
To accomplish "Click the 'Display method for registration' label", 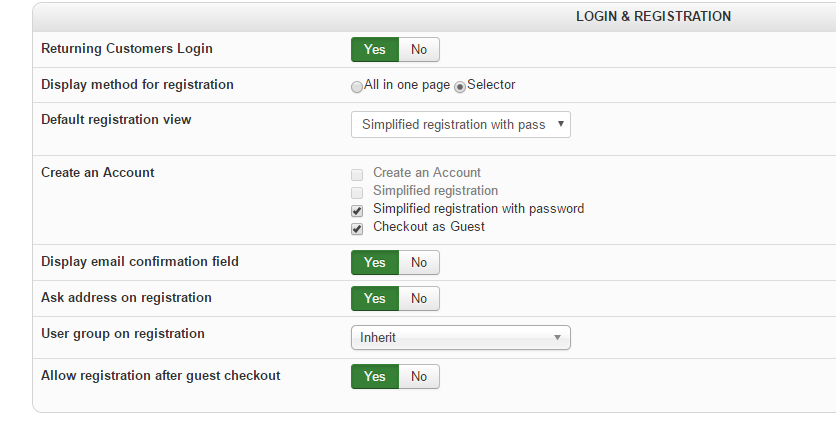I will point(137,85).
